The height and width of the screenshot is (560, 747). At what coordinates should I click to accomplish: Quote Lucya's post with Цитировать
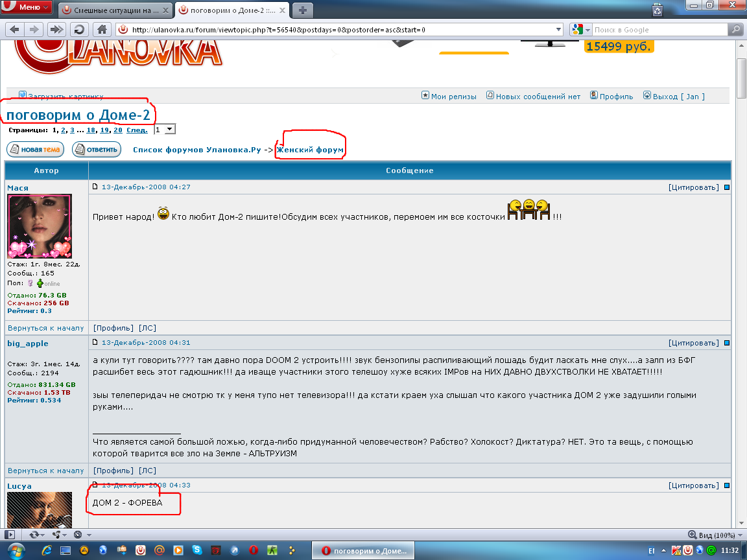click(694, 485)
